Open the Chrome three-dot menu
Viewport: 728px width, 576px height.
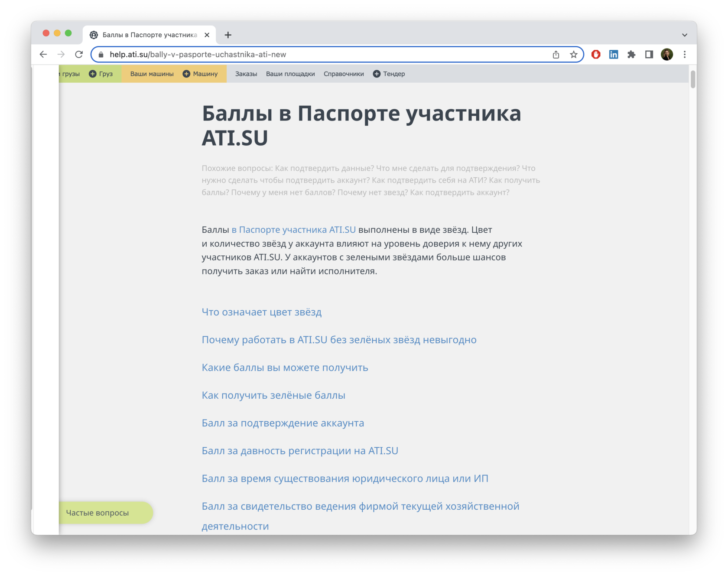click(x=685, y=55)
